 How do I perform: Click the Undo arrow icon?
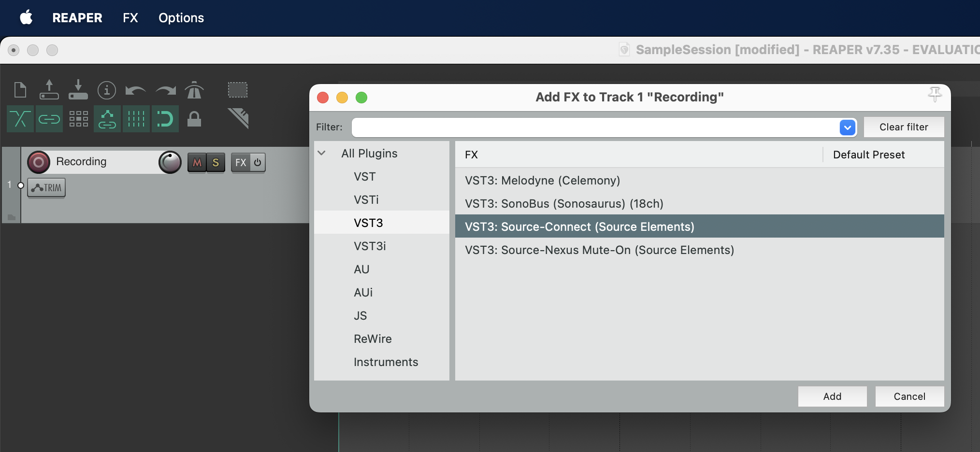click(x=135, y=90)
